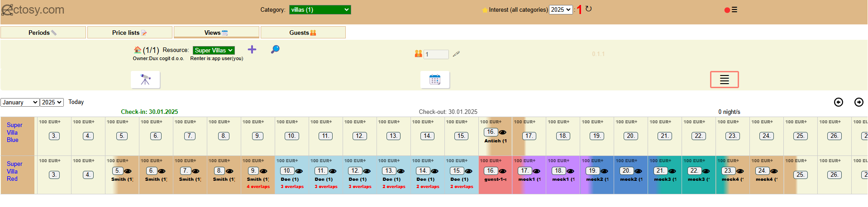Open the telescope overview button
This screenshot has width=868, height=207.
pyautogui.click(x=145, y=80)
